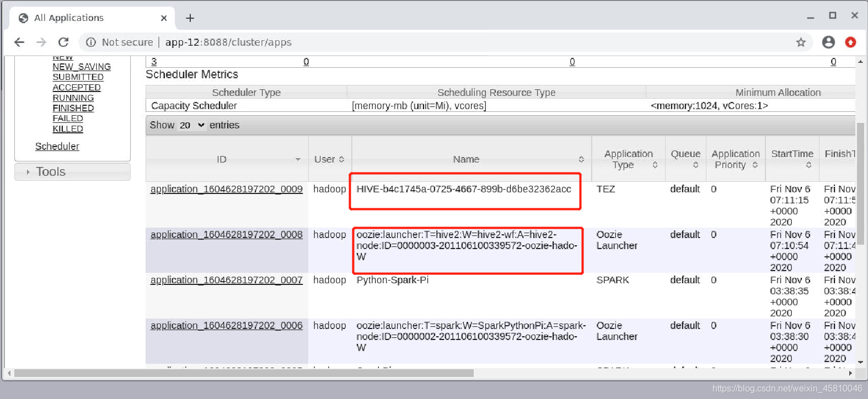Open the SUBMITTED applications filter
This screenshot has height=399, width=868.
(78, 77)
